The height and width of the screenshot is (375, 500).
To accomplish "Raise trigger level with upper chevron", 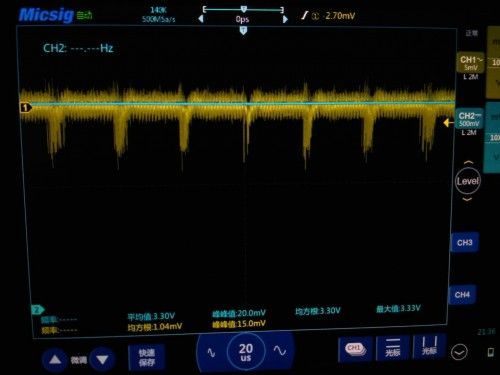I will [468, 162].
